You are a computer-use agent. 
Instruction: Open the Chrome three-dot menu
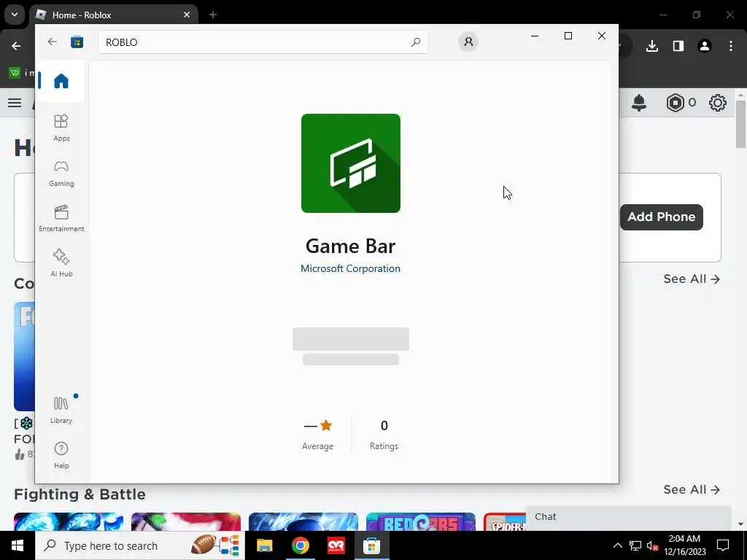(x=731, y=46)
